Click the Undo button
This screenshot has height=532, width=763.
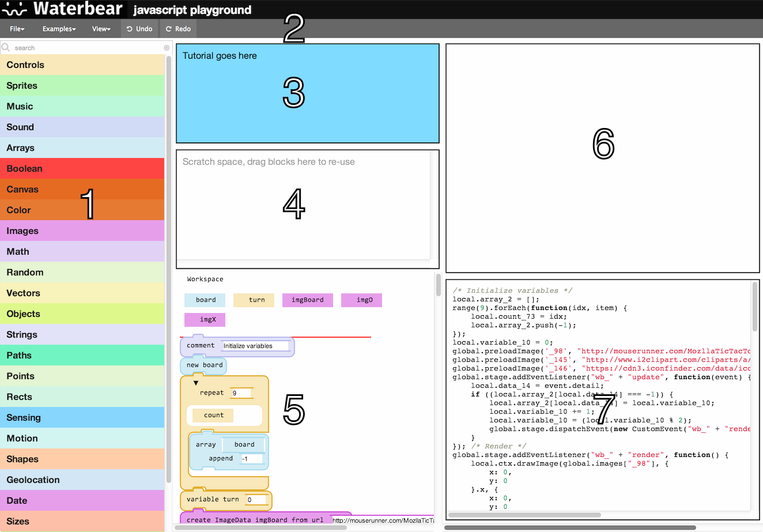click(139, 29)
